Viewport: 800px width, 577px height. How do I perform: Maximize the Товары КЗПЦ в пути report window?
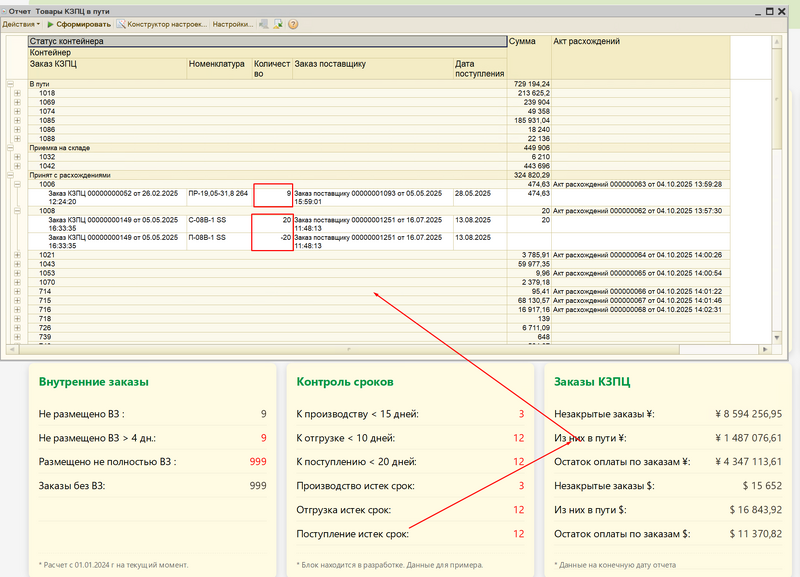tap(770, 11)
